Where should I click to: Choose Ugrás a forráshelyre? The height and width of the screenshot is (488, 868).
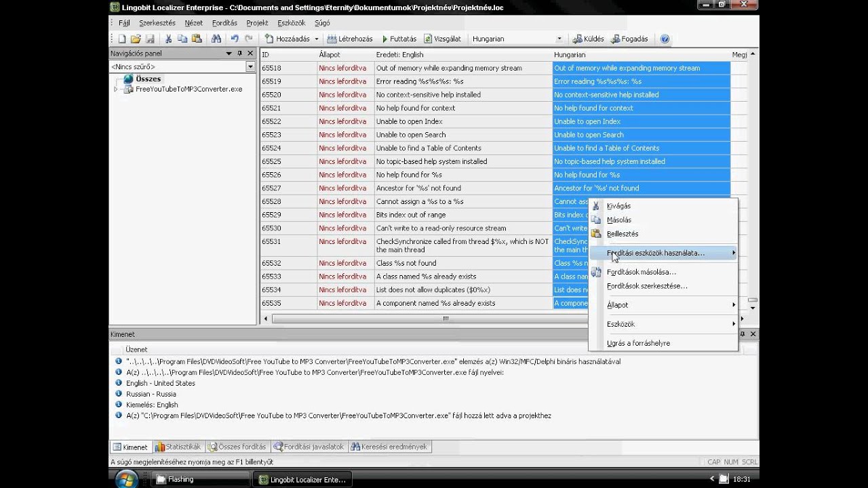663,343
